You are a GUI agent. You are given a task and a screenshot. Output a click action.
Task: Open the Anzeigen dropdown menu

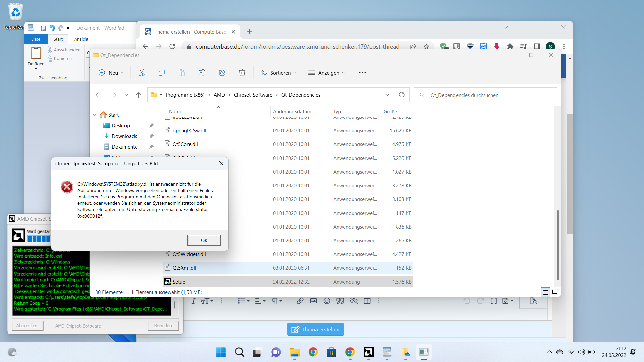[326, 73]
